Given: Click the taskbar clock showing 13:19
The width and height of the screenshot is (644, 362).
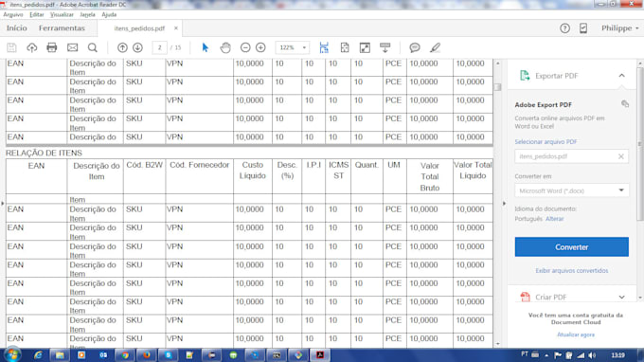Looking at the screenshot, I should pyautogui.click(x=617, y=355).
